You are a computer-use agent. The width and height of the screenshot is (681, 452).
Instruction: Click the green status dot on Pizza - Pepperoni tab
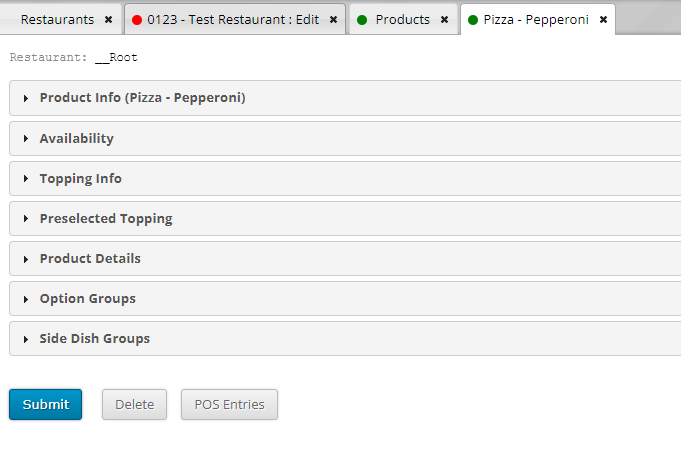pos(473,20)
